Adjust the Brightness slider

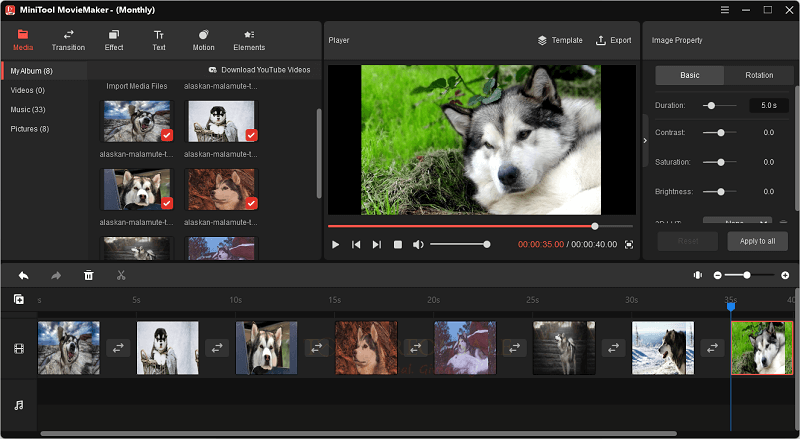click(x=719, y=192)
